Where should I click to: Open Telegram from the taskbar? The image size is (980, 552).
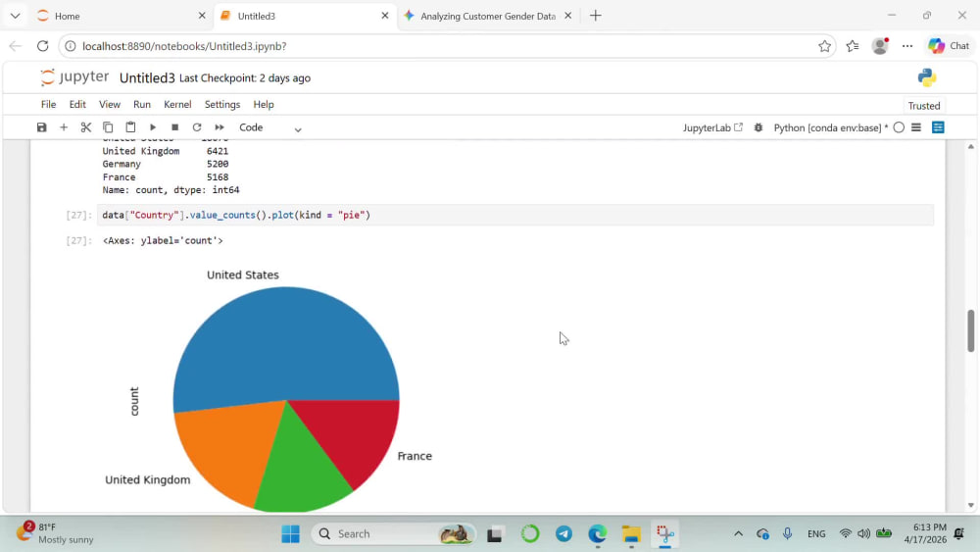pos(563,534)
